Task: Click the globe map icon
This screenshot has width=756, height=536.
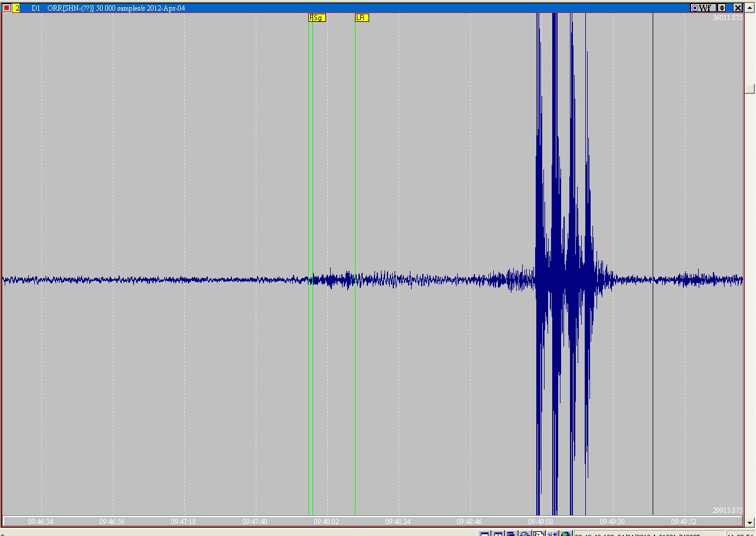Action: tap(565, 535)
